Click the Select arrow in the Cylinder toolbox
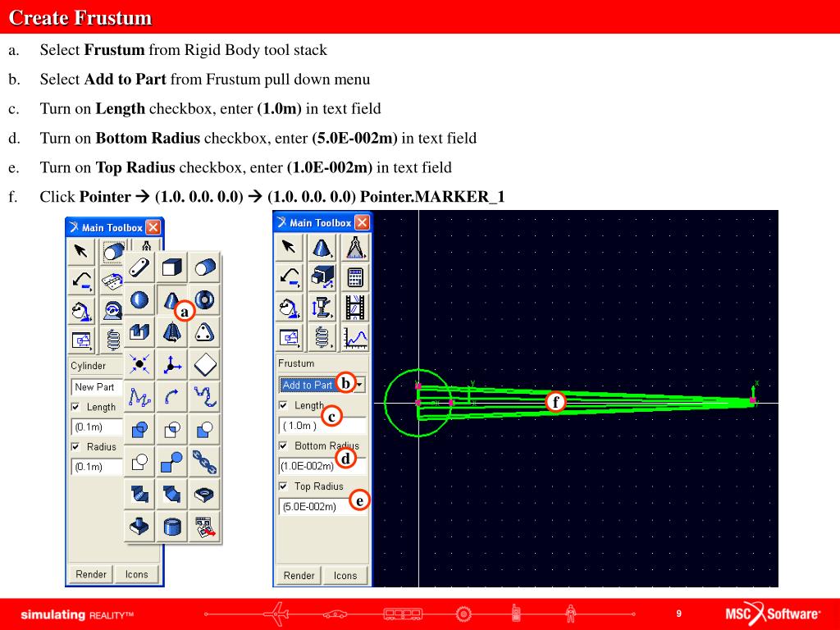Viewport: 840px width, 630px height. (81, 251)
